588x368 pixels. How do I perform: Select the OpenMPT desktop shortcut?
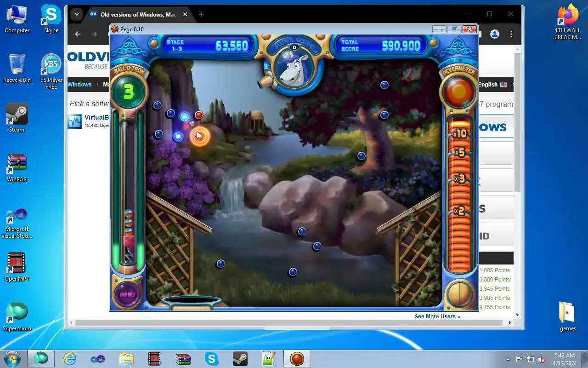(17, 267)
